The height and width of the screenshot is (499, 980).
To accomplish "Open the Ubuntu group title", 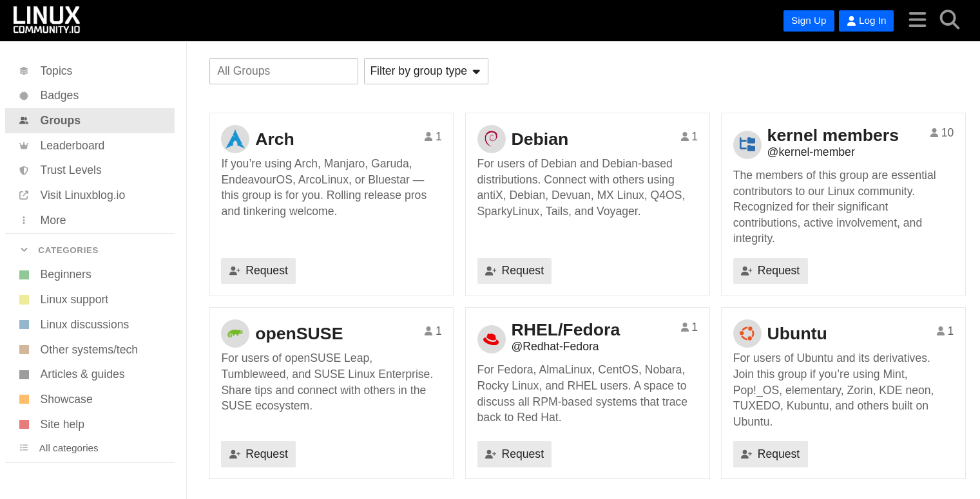I will pos(796,334).
